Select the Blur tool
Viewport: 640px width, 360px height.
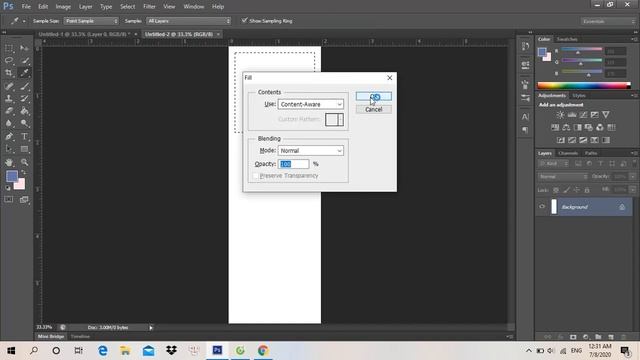click(9, 123)
